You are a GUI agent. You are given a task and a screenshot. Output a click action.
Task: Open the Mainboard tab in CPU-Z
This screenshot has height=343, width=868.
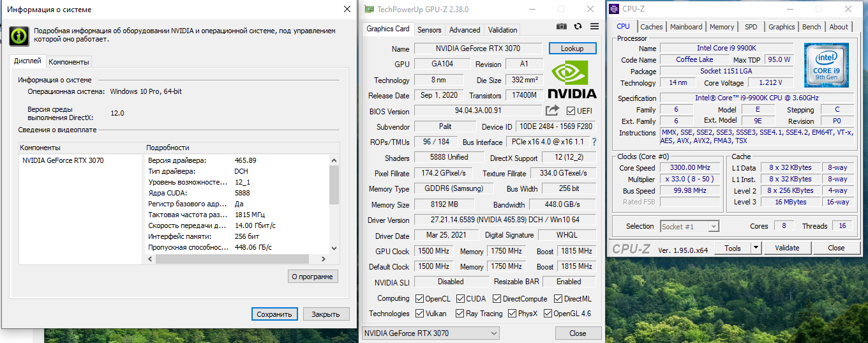point(686,27)
